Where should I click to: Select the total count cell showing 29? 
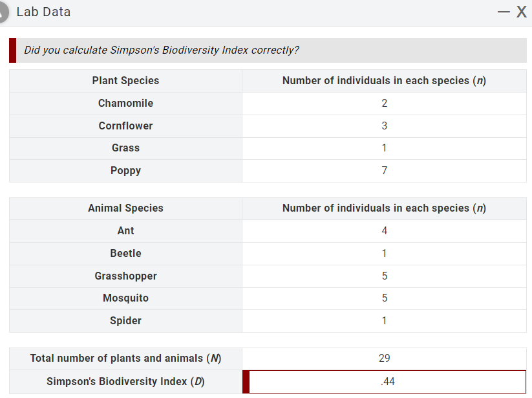[x=385, y=358]
